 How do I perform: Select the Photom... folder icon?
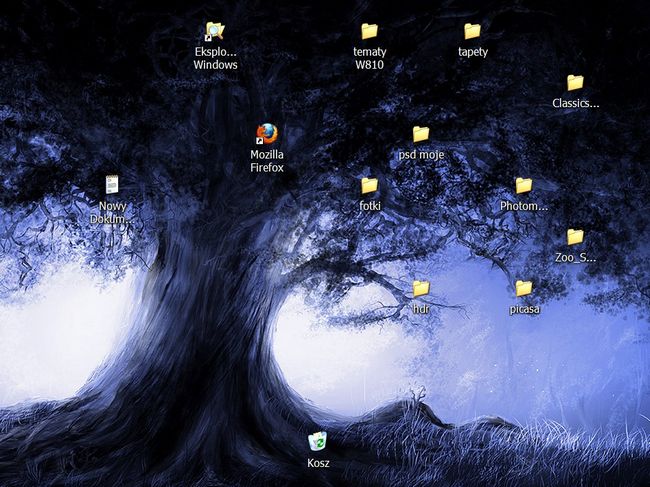[x=524, y=186]
